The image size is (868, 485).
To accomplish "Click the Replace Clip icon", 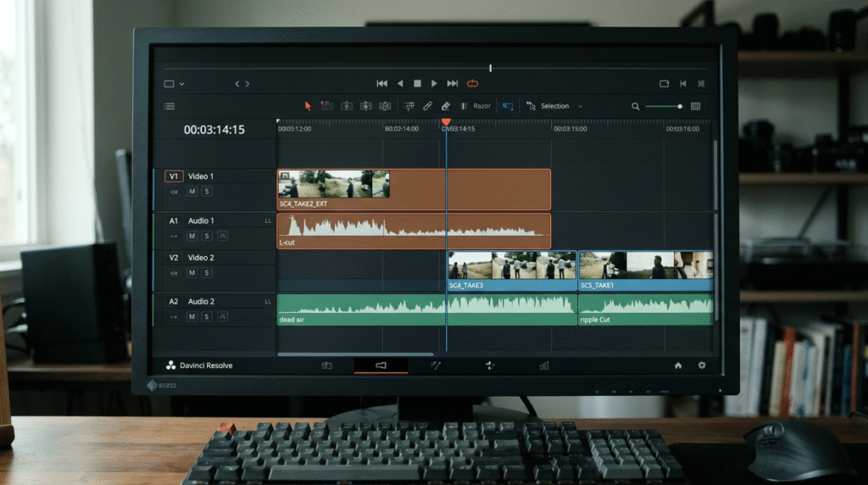I will (385, 106).
